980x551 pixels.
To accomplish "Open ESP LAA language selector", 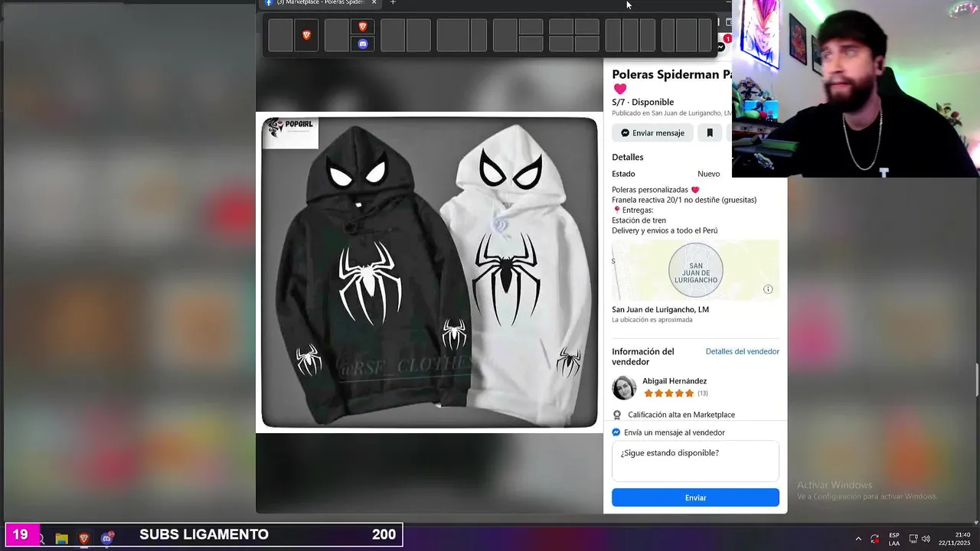I will tap(894, 539).
